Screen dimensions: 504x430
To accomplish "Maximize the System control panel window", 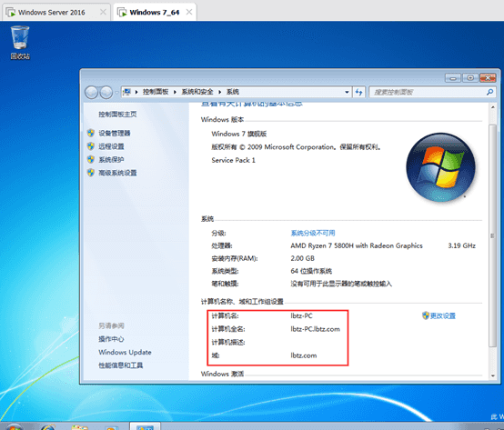I will [470, 78].
